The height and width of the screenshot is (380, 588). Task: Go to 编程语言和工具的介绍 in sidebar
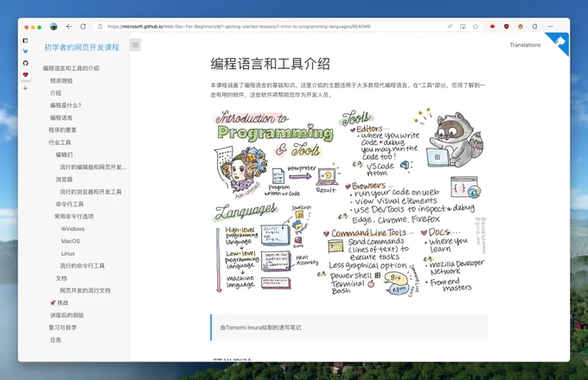click(71, 68)
